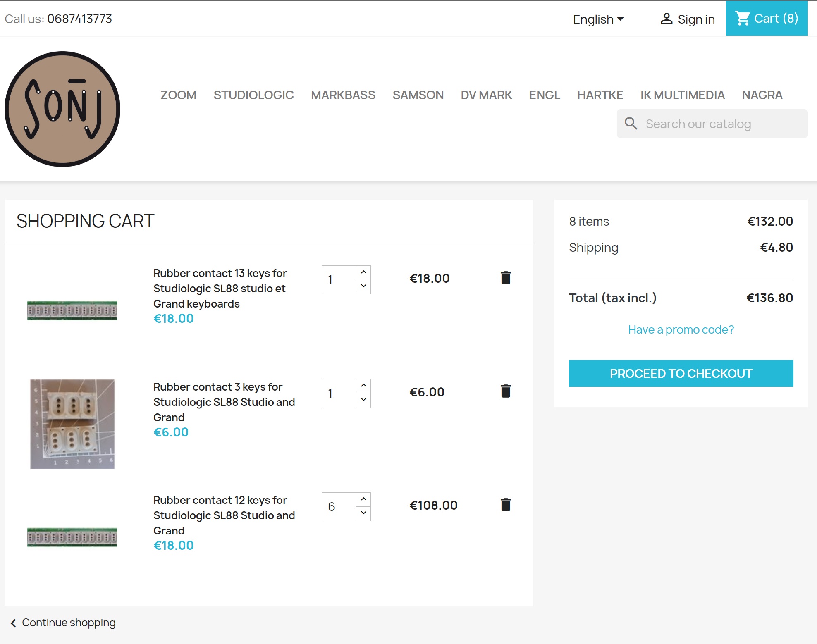Delete the 13 keys rubber contact item
Image resolution: width=817 pixels, height=644 pixels.
tap(505, 278)
